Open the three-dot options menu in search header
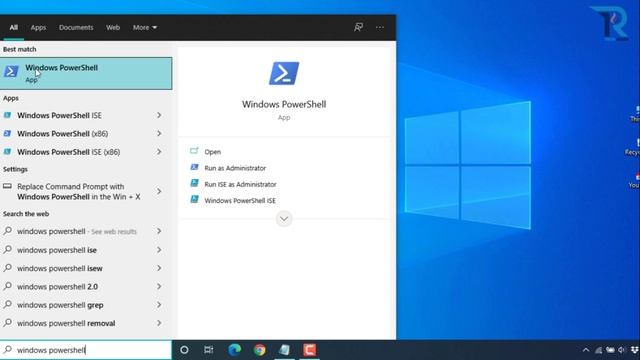The height and width of the screenshot is (360, 640). click(x=380, y=27)
